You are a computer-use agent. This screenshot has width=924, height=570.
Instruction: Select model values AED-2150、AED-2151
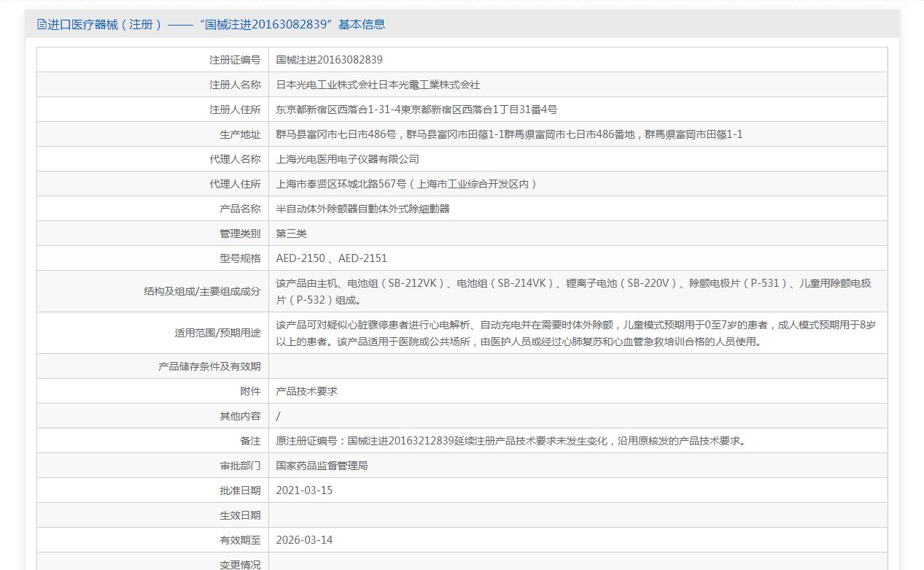pyautogui.click(x=332, y=258)
